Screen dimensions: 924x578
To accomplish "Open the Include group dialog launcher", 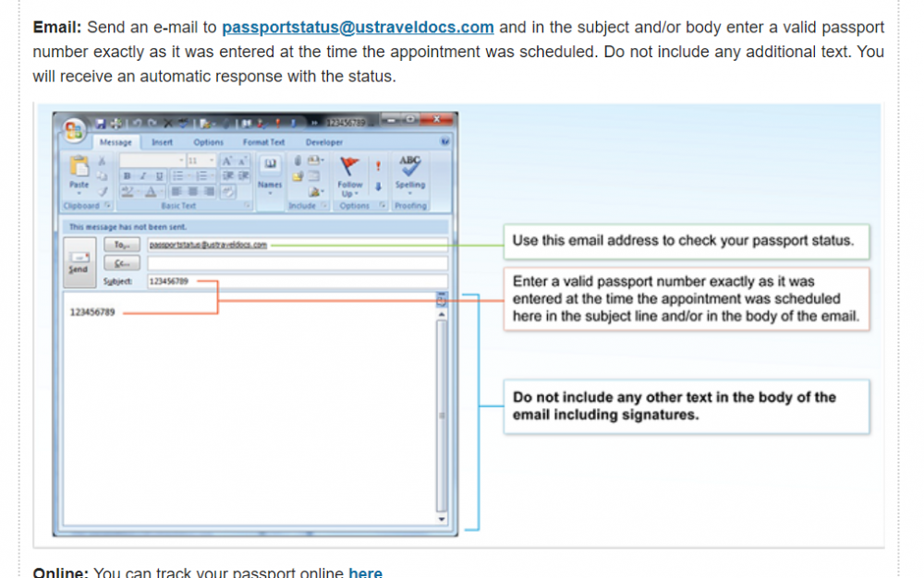I will click(324, 205).
